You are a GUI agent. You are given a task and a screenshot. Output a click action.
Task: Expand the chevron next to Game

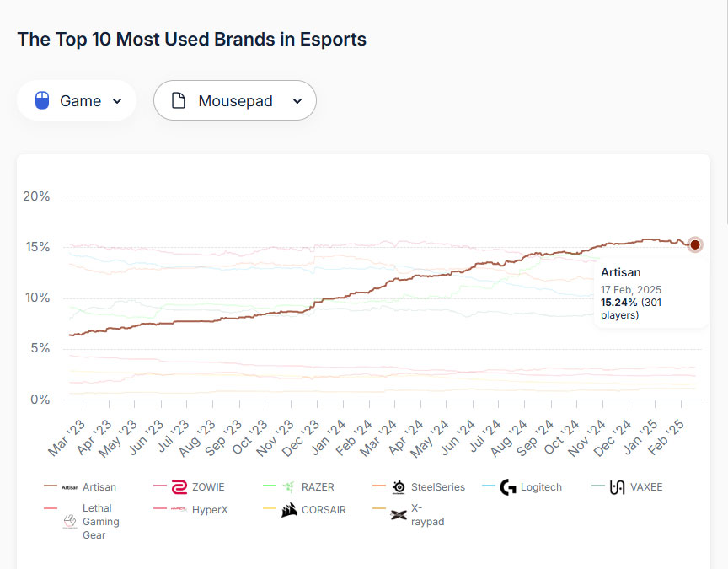coord(117,101)
